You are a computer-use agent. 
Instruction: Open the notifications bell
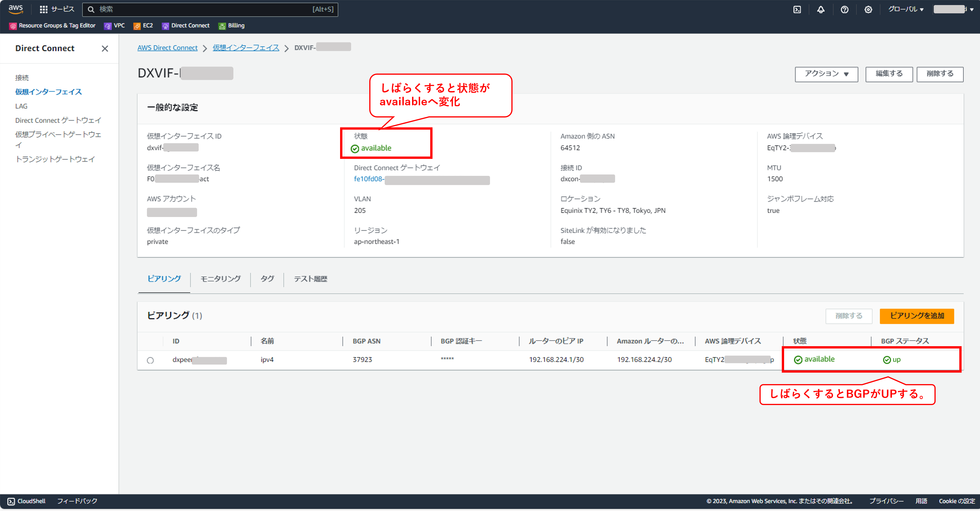(821, 9)
